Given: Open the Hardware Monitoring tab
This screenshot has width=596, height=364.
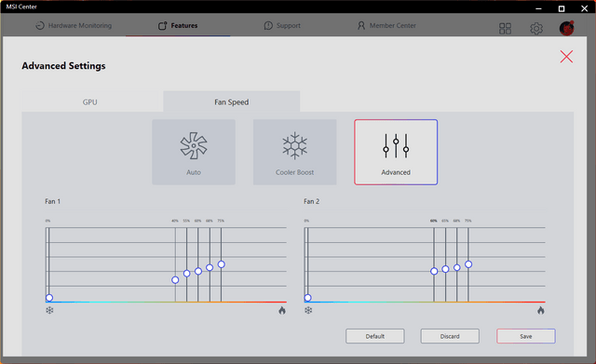Looking at the screenshot, I should click(x=74, y=25).
